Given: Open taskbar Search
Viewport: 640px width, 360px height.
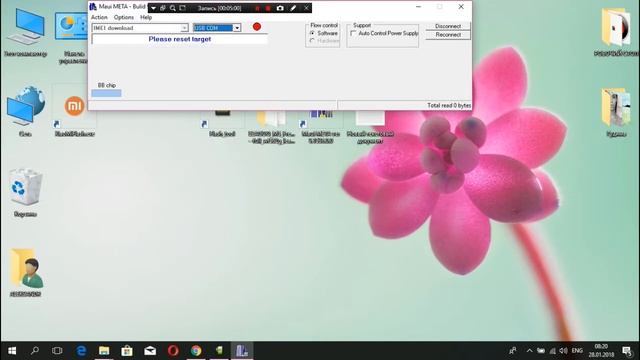Looking at the screenshot, I should coord(35,351).
